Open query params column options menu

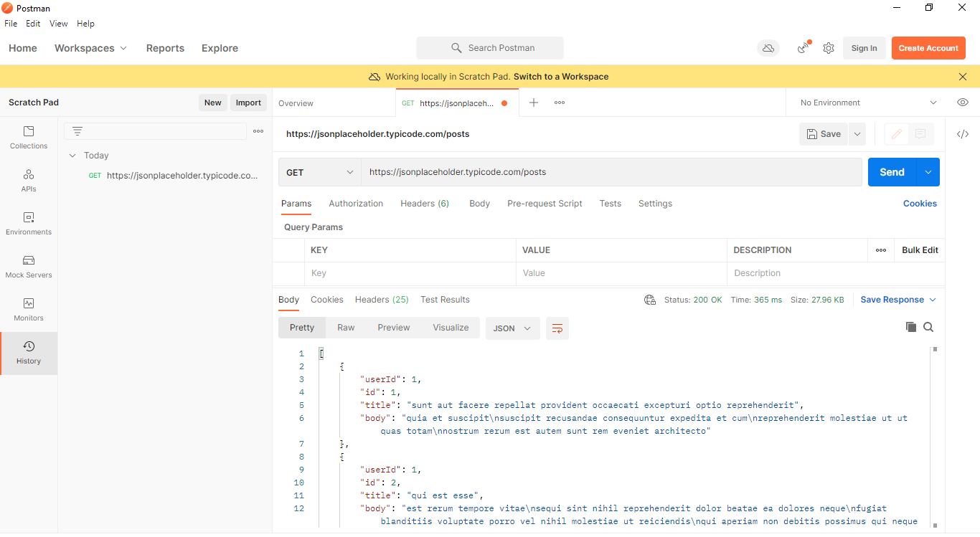pyautogui.click(x=881, y=250)
